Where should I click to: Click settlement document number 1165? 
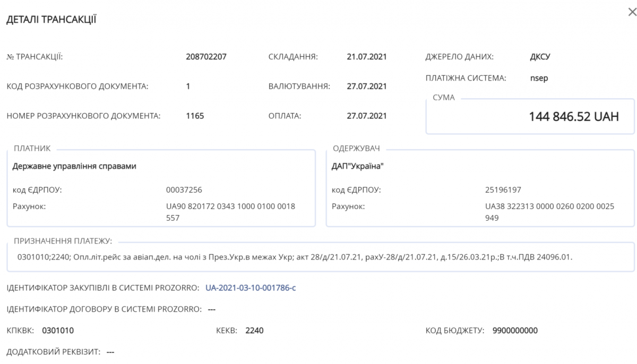[195, 116]
